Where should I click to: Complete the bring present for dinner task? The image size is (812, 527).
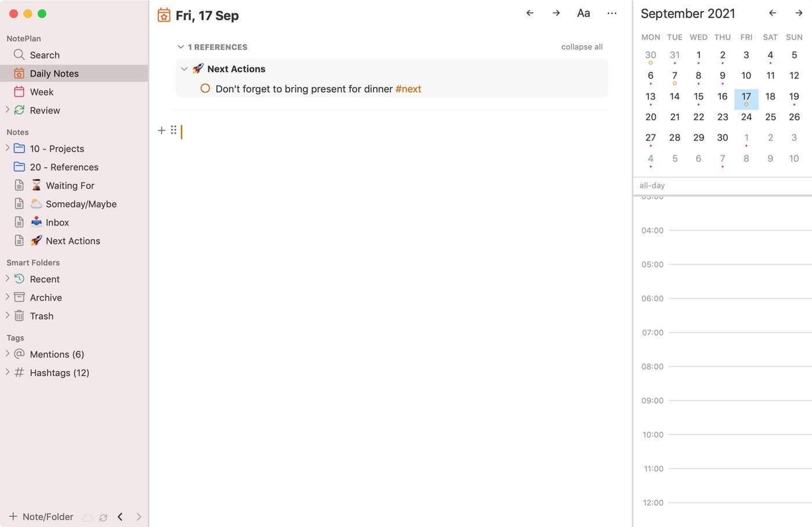pos(205,89)
